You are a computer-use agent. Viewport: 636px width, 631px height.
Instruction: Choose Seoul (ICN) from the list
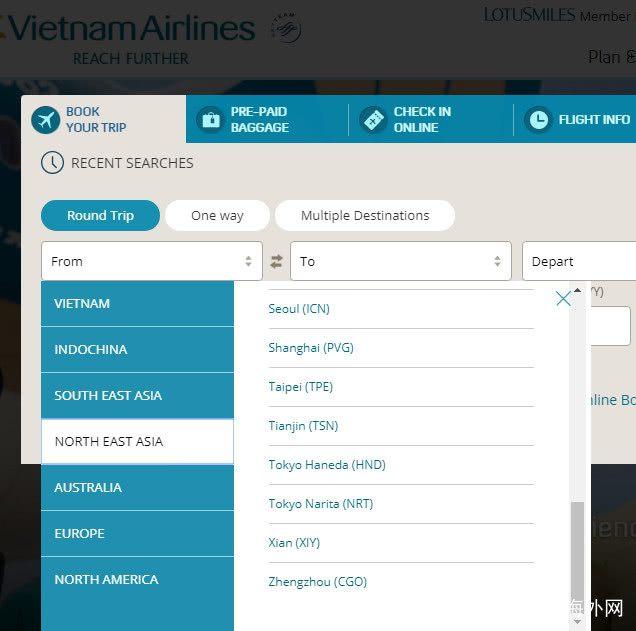[299, 309]
